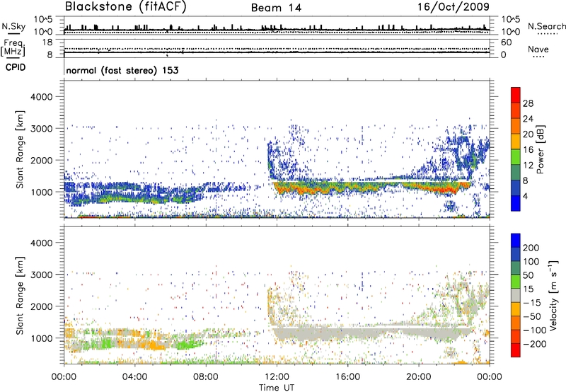Click the '12:00' time tick label

click(x=277, y=377)
